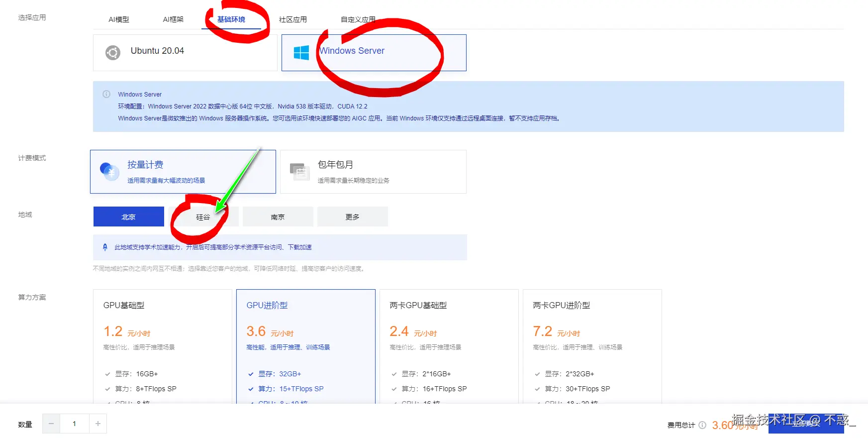Show more regions with 更多
This screenshot has width=868, height=439.
click(x=353, y=217)
